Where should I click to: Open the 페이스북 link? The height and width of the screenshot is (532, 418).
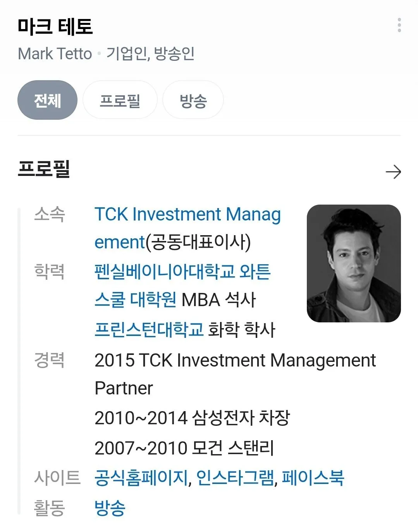[x=313, y=477]
